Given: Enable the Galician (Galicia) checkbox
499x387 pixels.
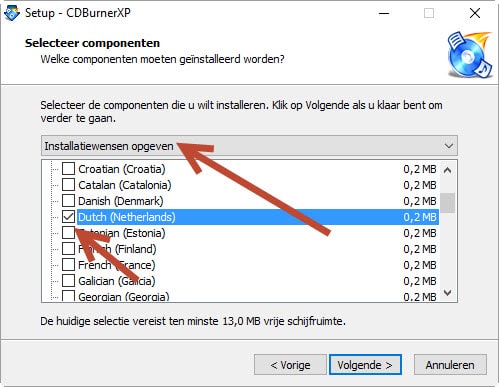Looking at the screenshot, I should (68, 281).
